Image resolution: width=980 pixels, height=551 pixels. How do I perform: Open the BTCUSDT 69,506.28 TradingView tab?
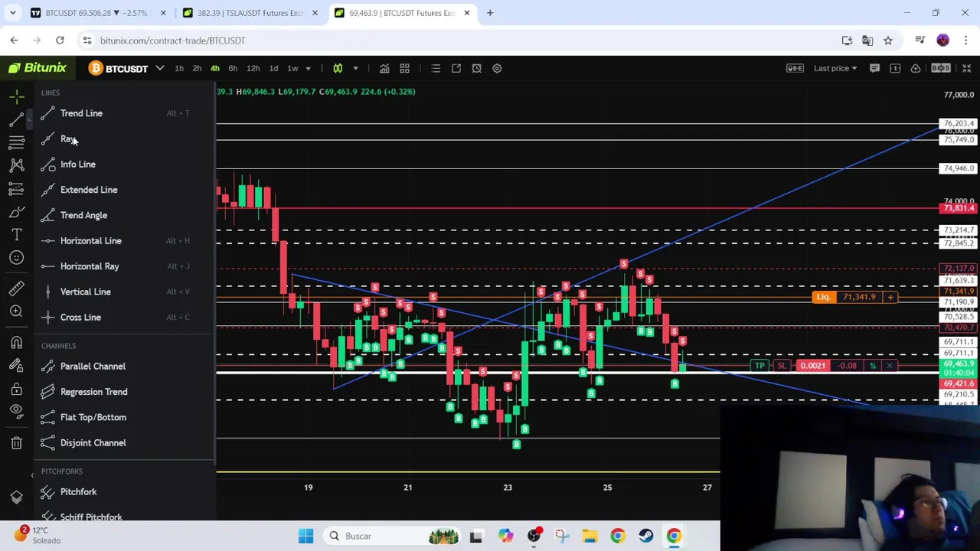[x=96, y=13]
